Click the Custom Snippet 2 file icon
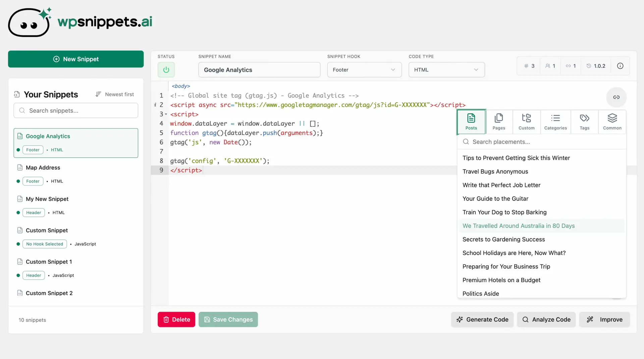 pos(20,293)
